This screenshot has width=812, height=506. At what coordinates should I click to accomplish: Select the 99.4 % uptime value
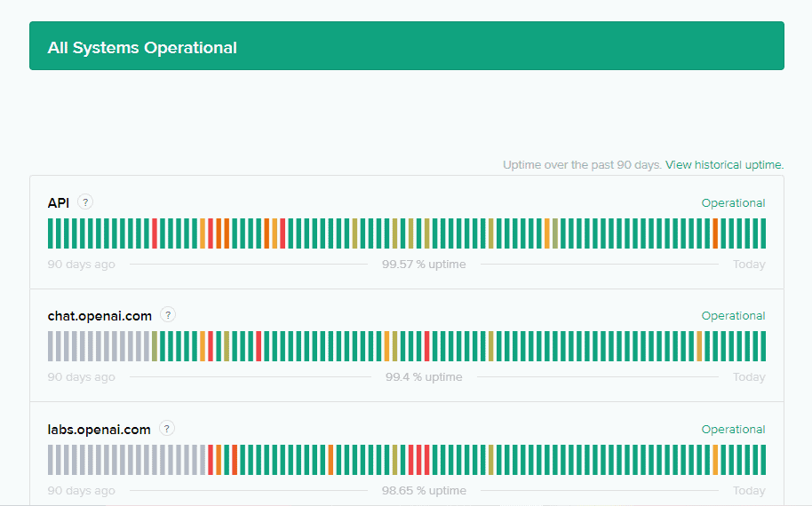pyautogui.click(x=424, y=376)
